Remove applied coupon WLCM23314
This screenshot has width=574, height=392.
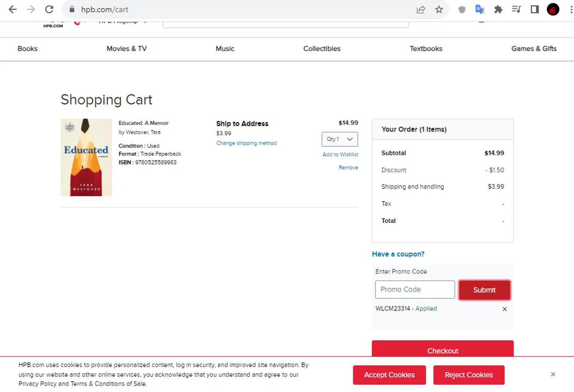[x=504, y=309]
